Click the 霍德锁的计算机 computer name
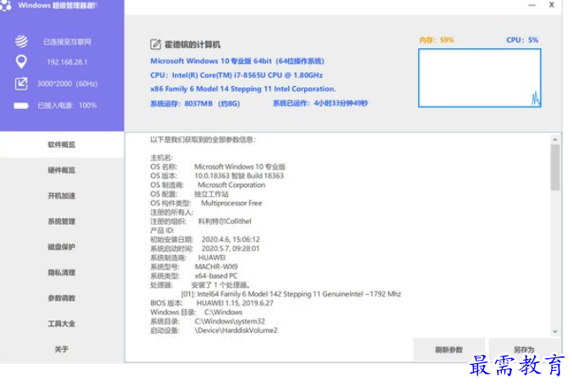Image resolution: width=572 pixels, height=392 pixels. click(193, 45)
